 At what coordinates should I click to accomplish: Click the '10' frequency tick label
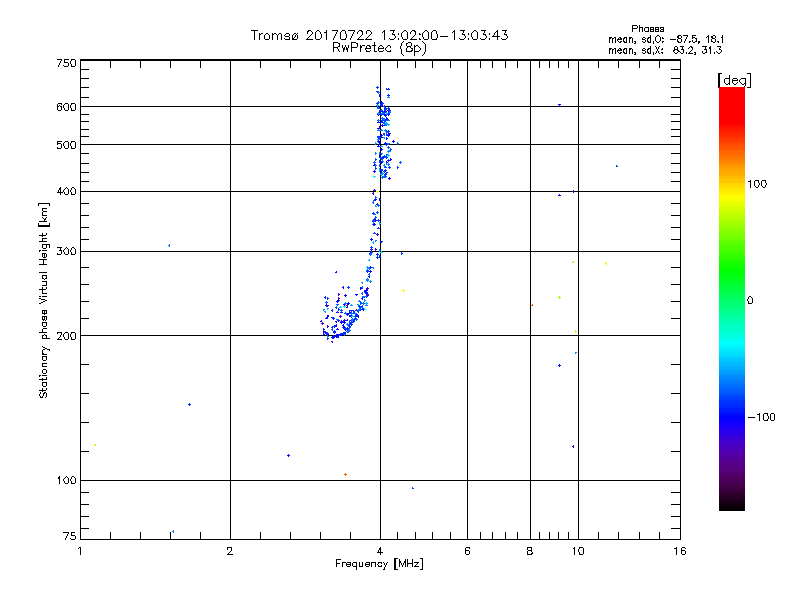tap(578, 551)
